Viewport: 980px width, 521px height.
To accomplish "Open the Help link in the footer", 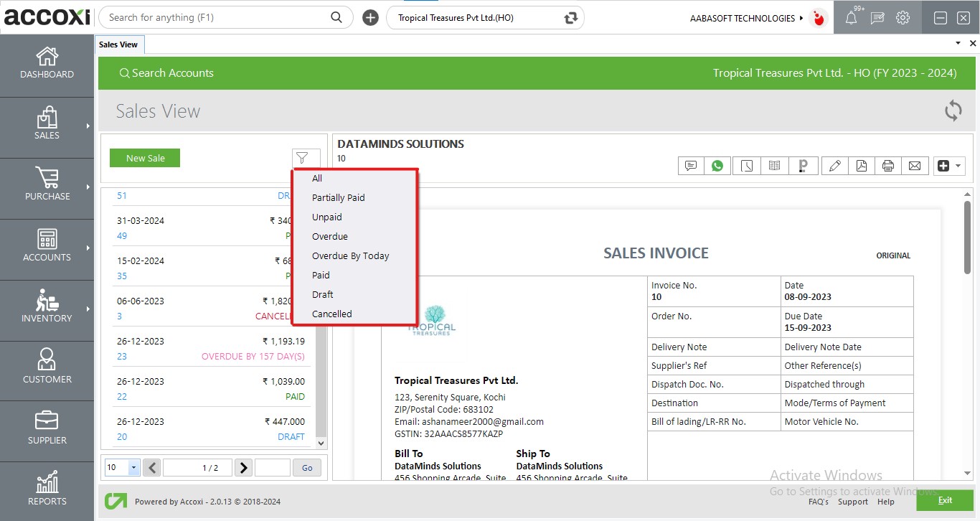I will 885,502.
